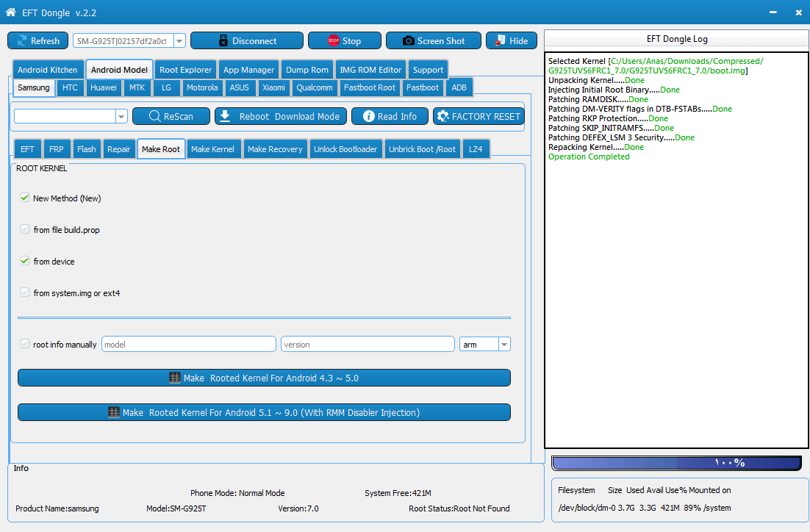
Task: Select the LG brand tab
Action: click(166, 87)
